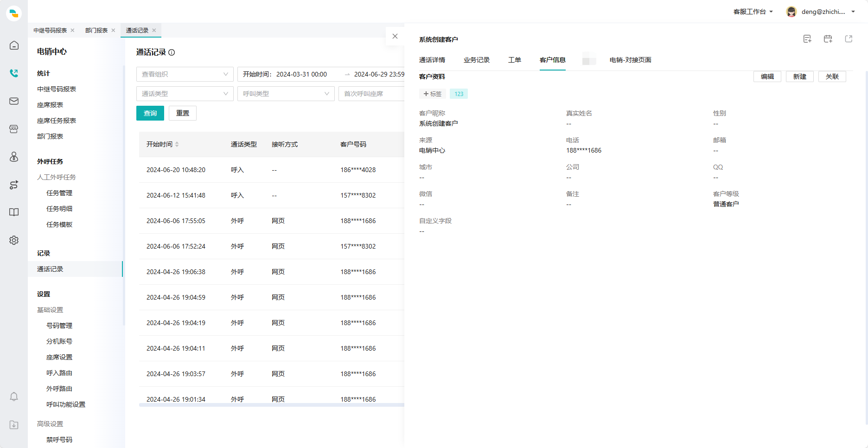Open 任务管理 in side menu
This screenshot has height=448, width=868.
[59, 193]
